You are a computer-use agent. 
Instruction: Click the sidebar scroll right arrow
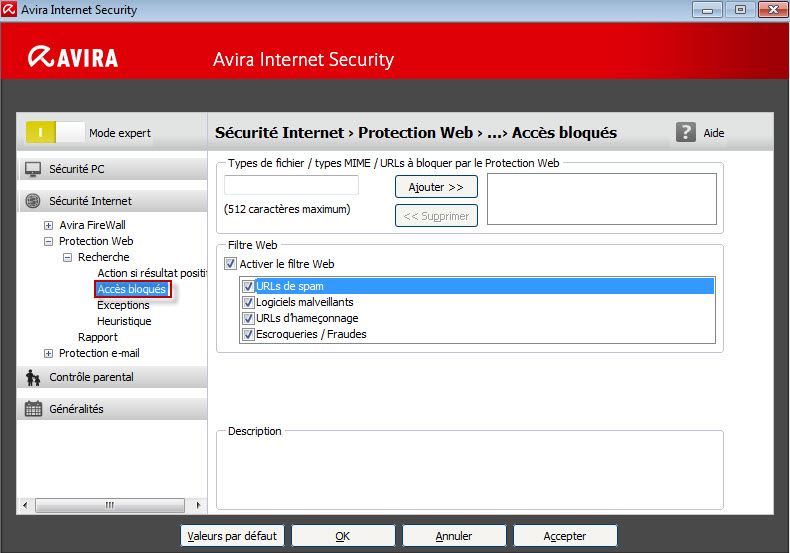[199, 505]
